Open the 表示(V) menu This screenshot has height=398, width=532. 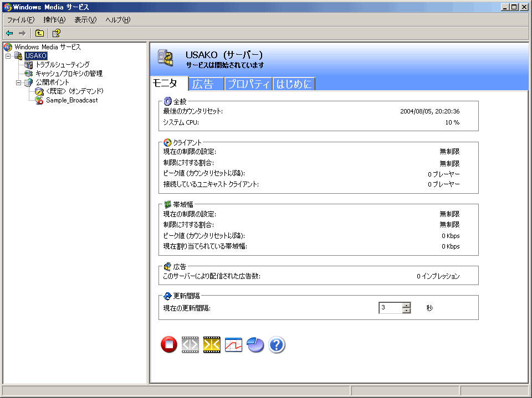[85, 20]
